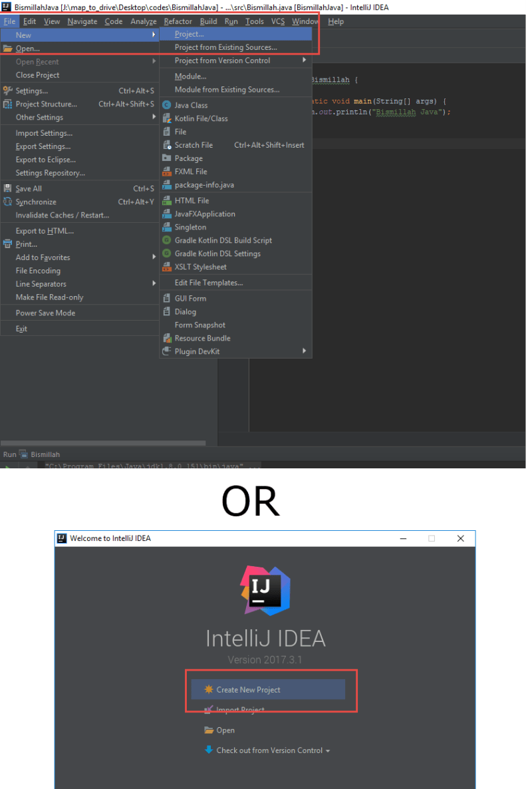Open the Build menu
The width and height of the screenshot is (532, 789).
[208, 21]
